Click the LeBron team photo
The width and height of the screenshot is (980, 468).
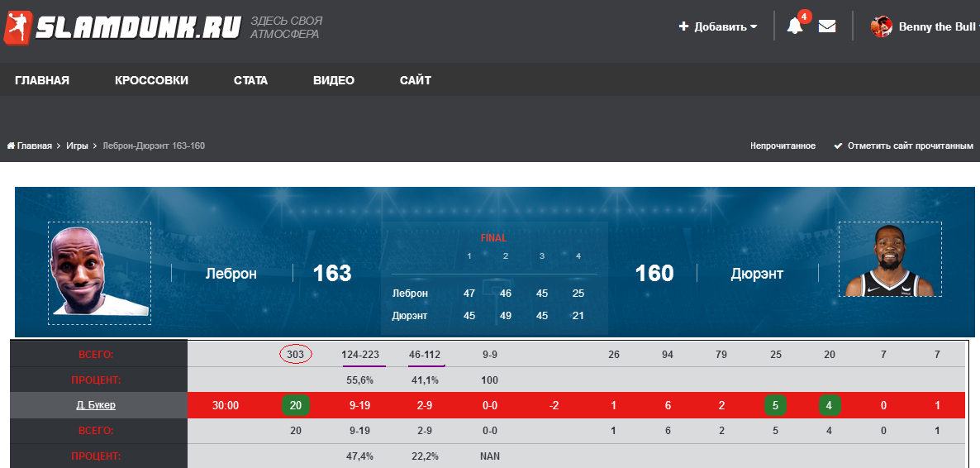(x=99, y=272)
